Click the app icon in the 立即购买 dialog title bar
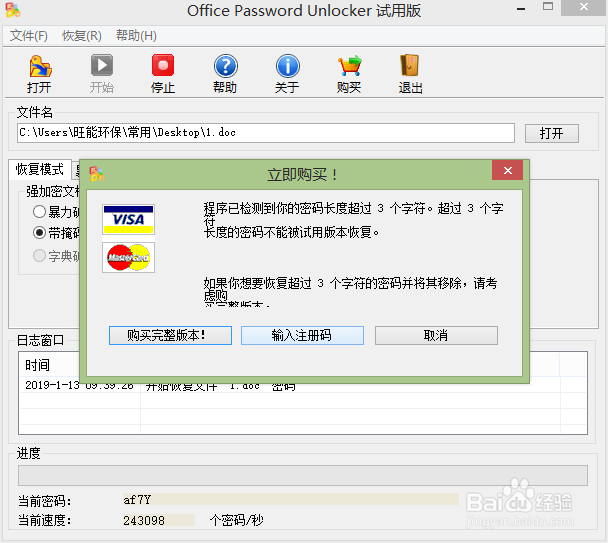608x543 pixels. tap(97, 174)
